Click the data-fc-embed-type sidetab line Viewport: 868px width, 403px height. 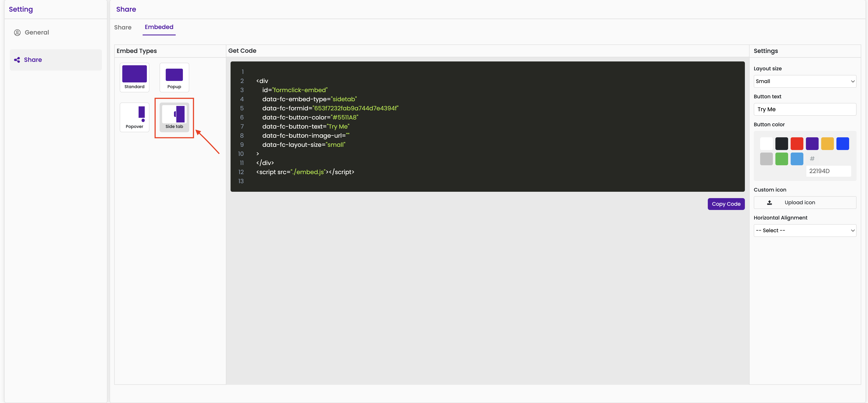[x=309, y=99]
